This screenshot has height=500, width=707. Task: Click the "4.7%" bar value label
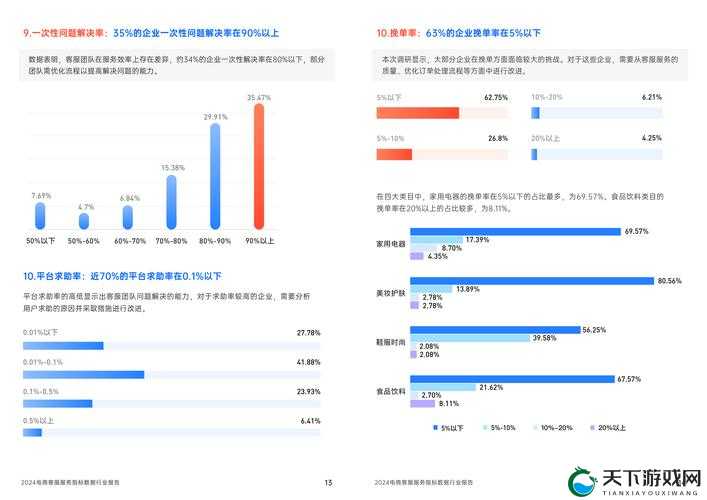[86, 207]
